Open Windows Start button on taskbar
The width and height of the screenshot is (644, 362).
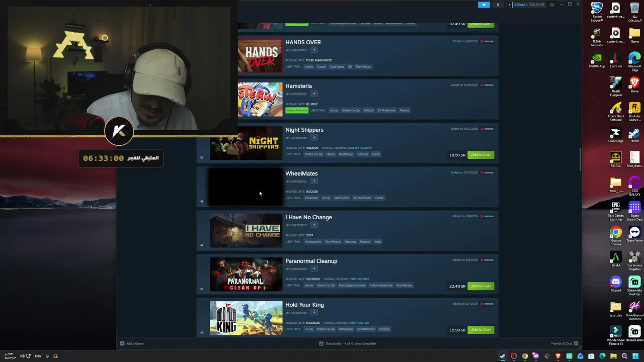635,356
